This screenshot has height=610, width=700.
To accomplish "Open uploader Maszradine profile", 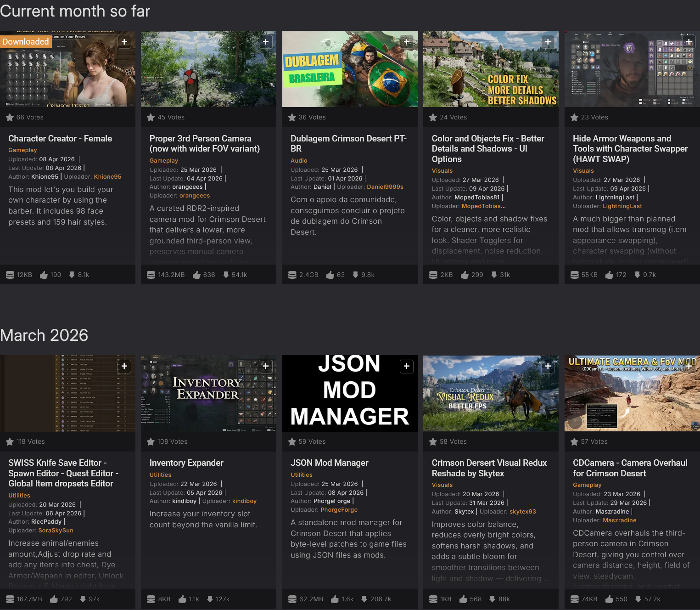I will [x=620, y=520].
